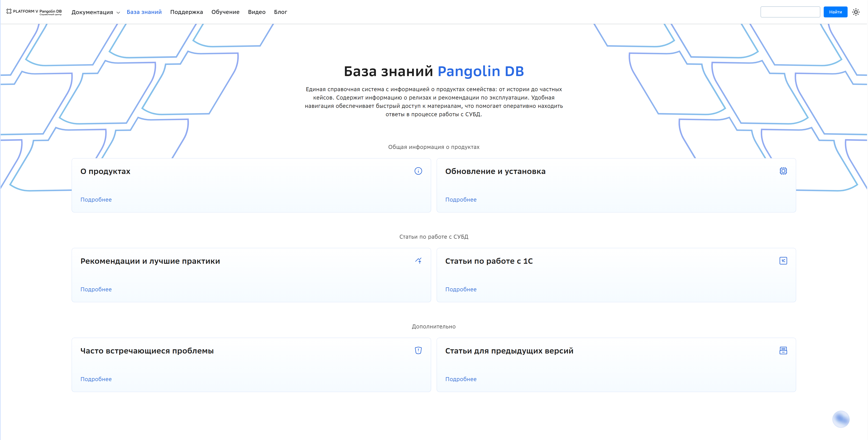Click the Platform V Pangolin DB logo
868x440 pixels.
coord(34,12)
